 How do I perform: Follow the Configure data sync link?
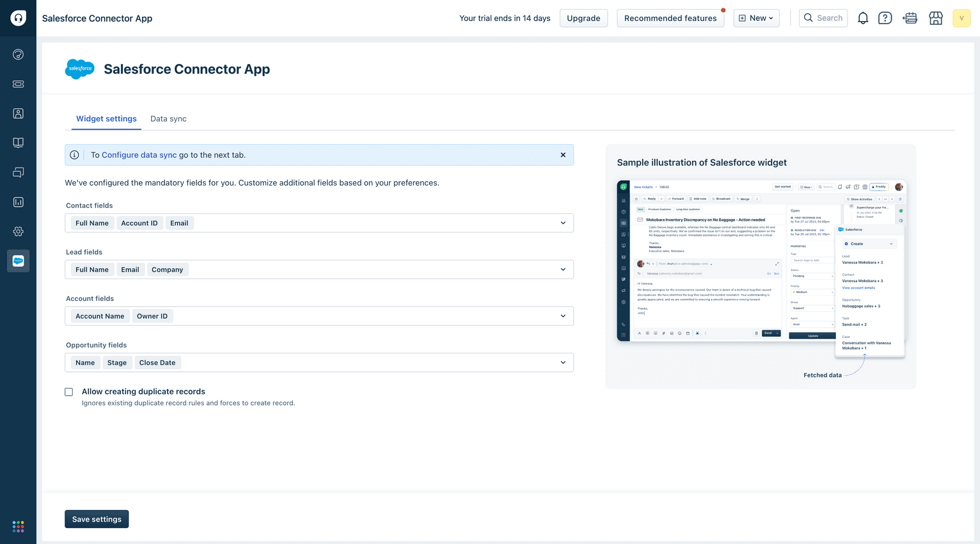click(139, 155)
